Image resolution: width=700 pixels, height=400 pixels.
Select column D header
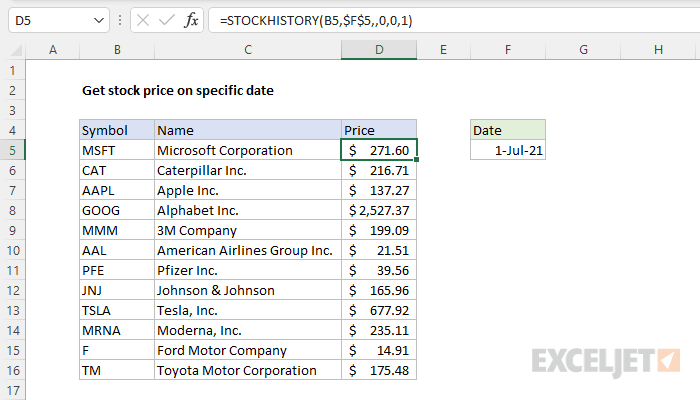click(379, 50)
